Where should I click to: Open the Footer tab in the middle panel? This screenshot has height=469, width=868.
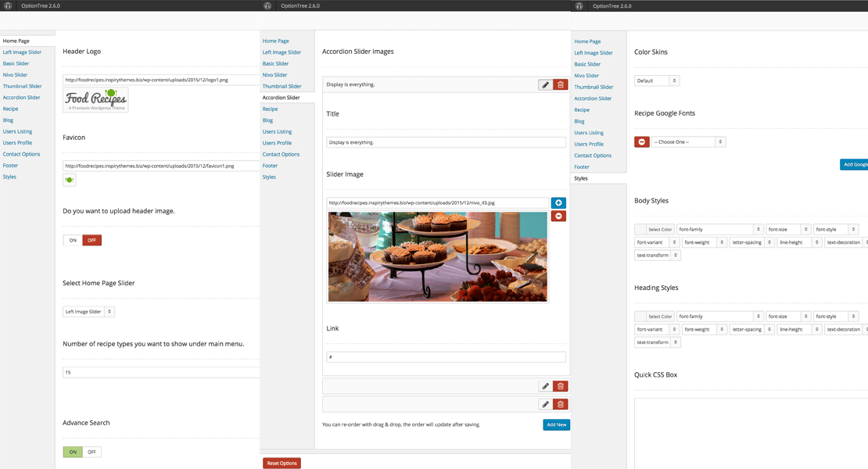pyautogui.click(x=270, y=166)
